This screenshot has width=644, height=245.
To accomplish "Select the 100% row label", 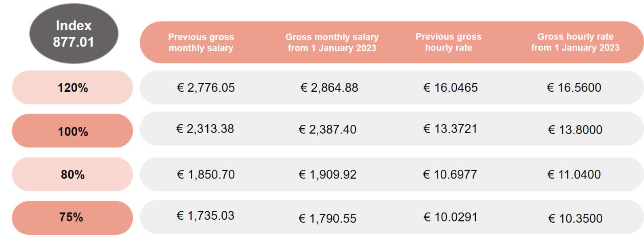I will tap(73, 131).
